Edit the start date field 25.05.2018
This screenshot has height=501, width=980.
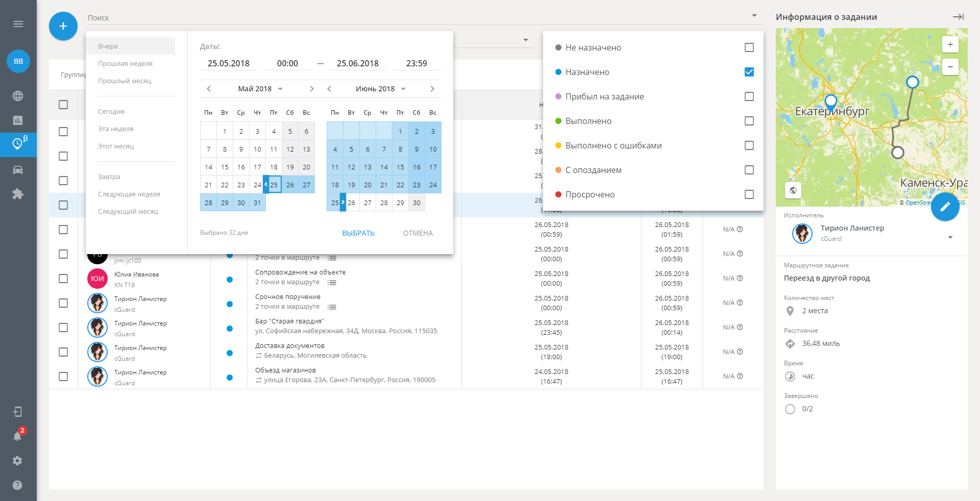tap(229, 63)
